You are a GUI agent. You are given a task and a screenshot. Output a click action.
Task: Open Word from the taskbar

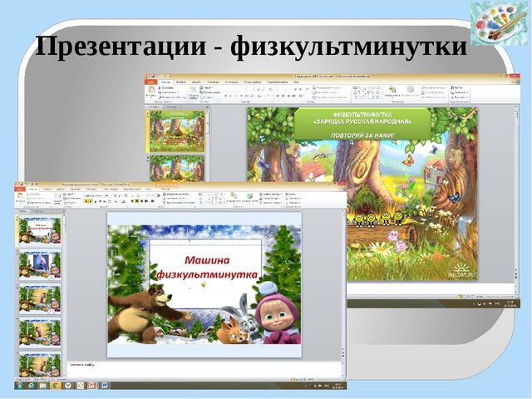coord(104,386)
